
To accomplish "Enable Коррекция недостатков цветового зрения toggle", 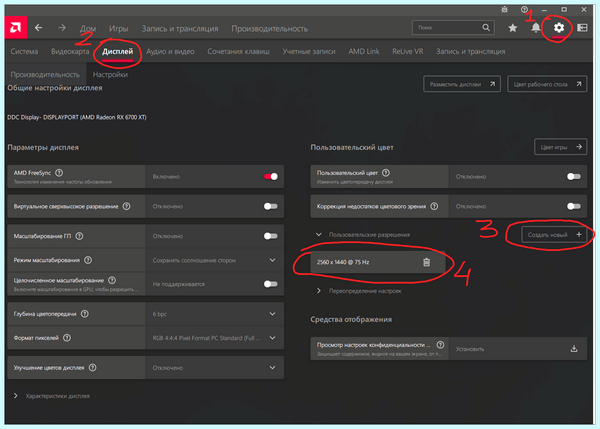I will pos(574,206).
